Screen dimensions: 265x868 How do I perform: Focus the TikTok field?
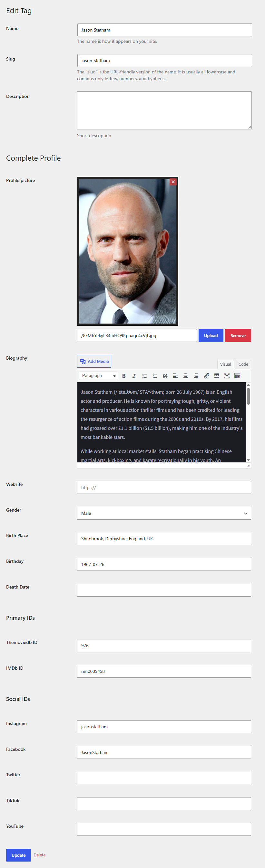point(164,804)
